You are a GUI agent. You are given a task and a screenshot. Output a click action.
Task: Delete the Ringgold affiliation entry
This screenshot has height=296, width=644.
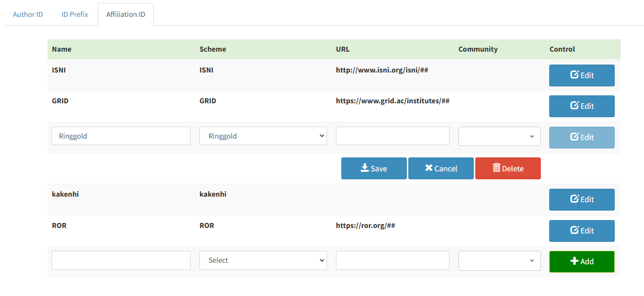click(x=508, y=168)
